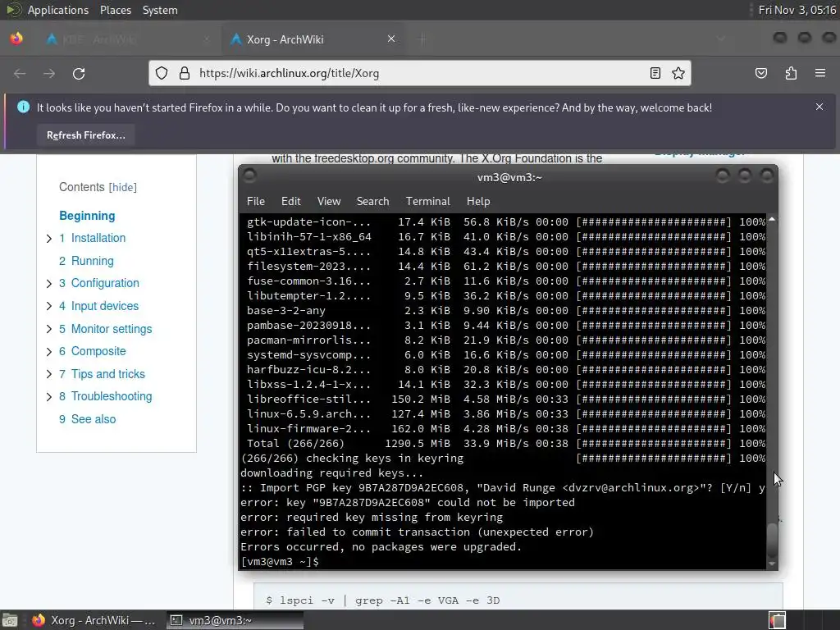Open the Applications menu in top panel

(58, 10)
